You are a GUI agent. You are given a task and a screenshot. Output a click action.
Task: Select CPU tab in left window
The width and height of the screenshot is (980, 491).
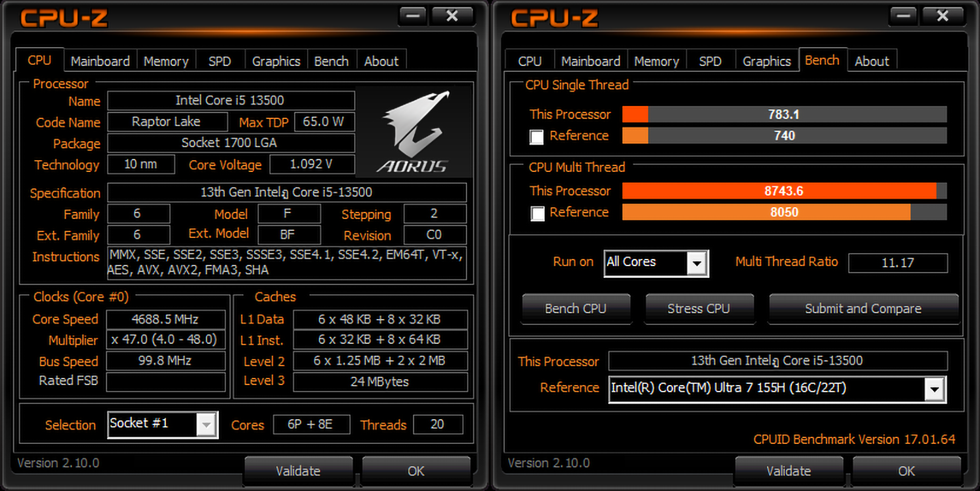coord(39,59)
